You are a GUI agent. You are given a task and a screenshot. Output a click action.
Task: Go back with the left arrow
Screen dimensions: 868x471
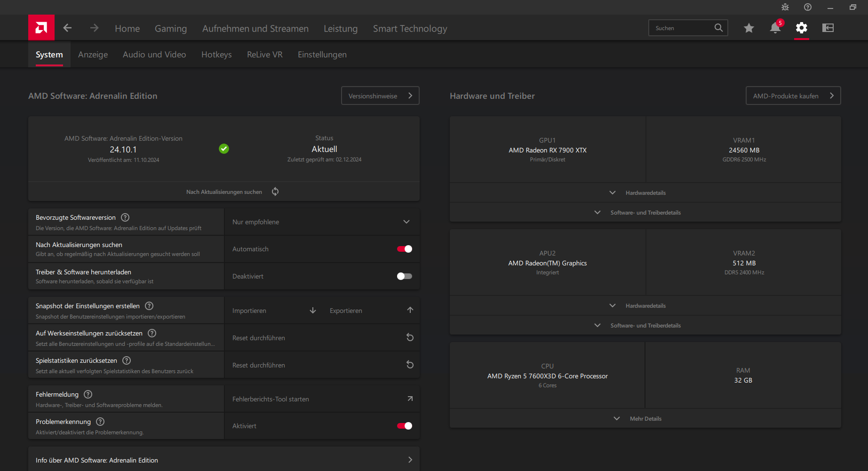pos(67,28)
